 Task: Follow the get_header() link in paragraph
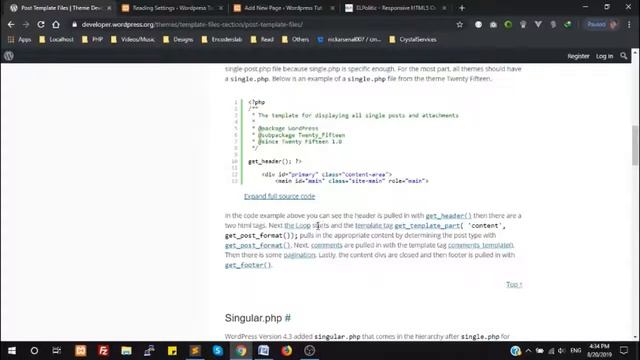click(448, 216)
